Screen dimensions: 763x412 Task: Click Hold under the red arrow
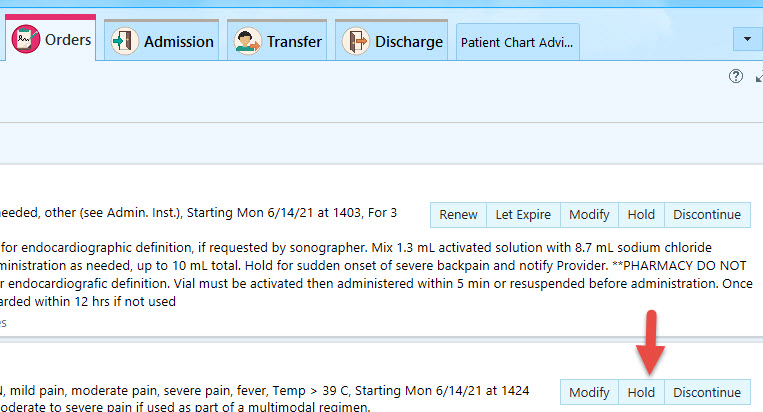[x=641, y=392]
